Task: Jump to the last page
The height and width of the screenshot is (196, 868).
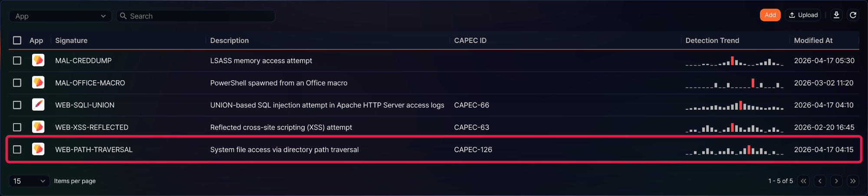Action: [x=853, y=181]
